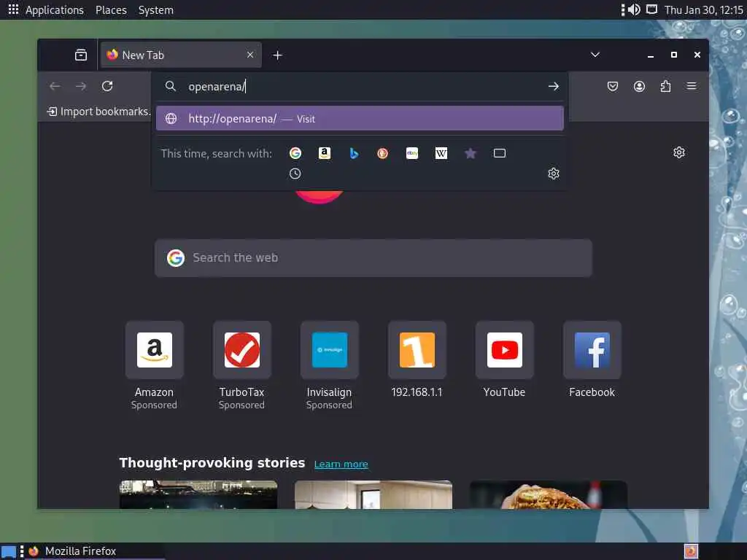The image size is (747, 560).
Task: Open Firefox View recent browsing icon
Action: pos(81,55)
